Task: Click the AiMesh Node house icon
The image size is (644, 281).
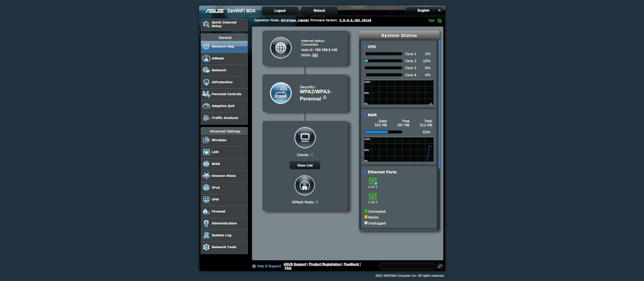Action: (x=305, y=186)
